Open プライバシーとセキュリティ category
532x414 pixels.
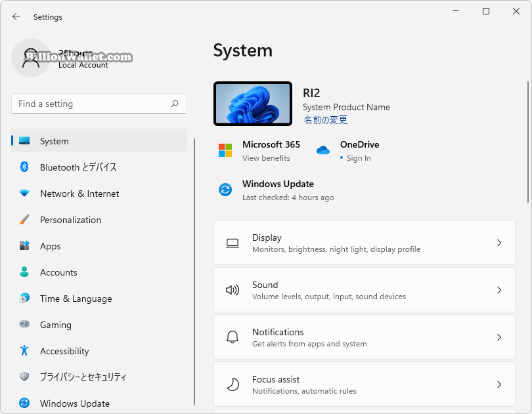(x=99, y=377)
